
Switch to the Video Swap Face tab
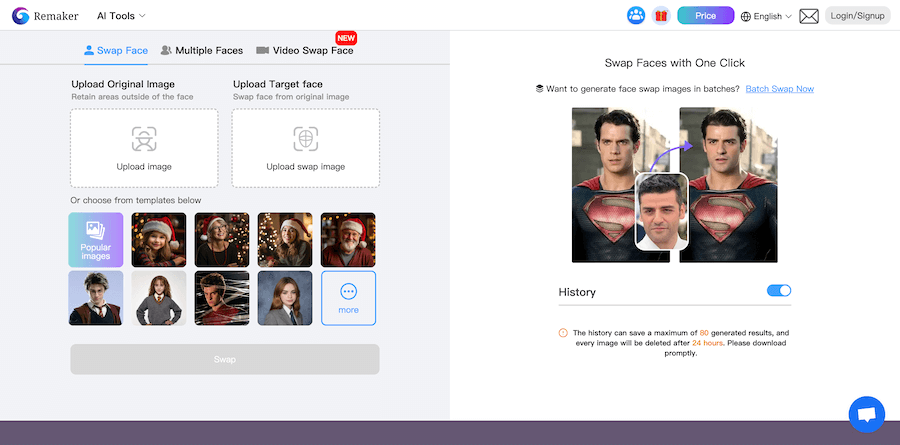(x=305, y=51)
